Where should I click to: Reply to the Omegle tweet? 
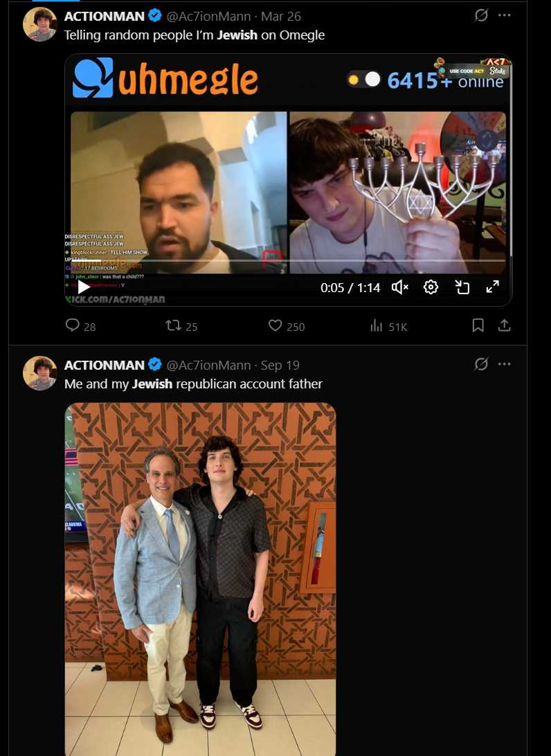click(x=73, y=325)
